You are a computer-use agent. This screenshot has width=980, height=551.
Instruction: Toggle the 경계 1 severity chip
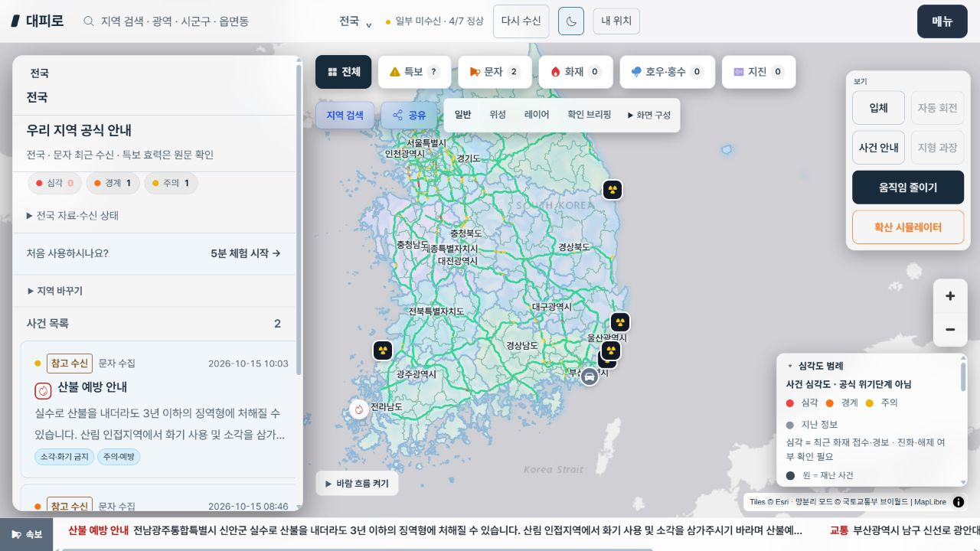click(x=113, y=184)
